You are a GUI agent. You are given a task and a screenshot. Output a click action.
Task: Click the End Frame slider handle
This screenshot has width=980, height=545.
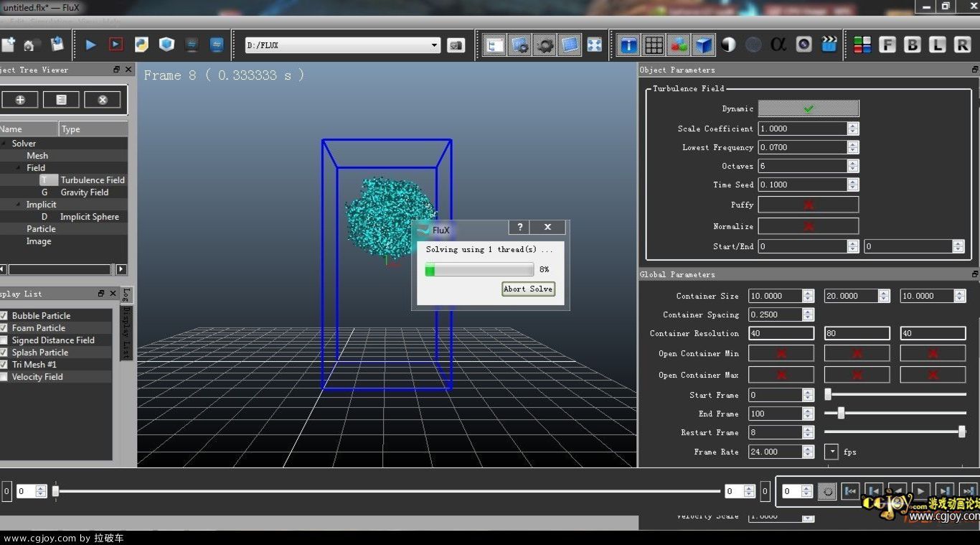pyautogui.click(x=841, y=413)
